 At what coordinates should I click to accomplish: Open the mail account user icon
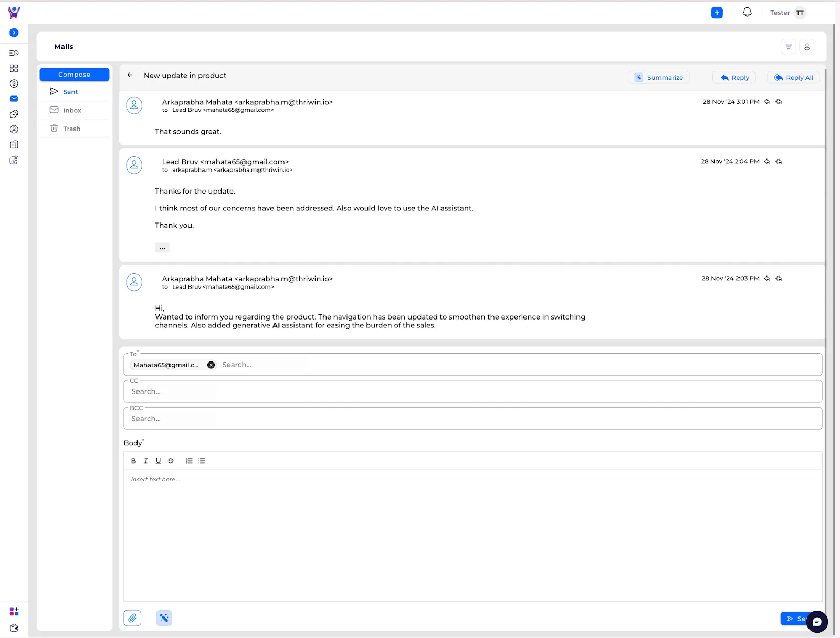(x=807, y=47)
